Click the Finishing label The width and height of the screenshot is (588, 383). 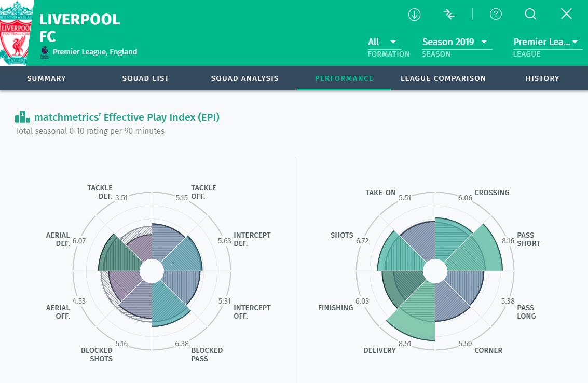coord(336,308)
